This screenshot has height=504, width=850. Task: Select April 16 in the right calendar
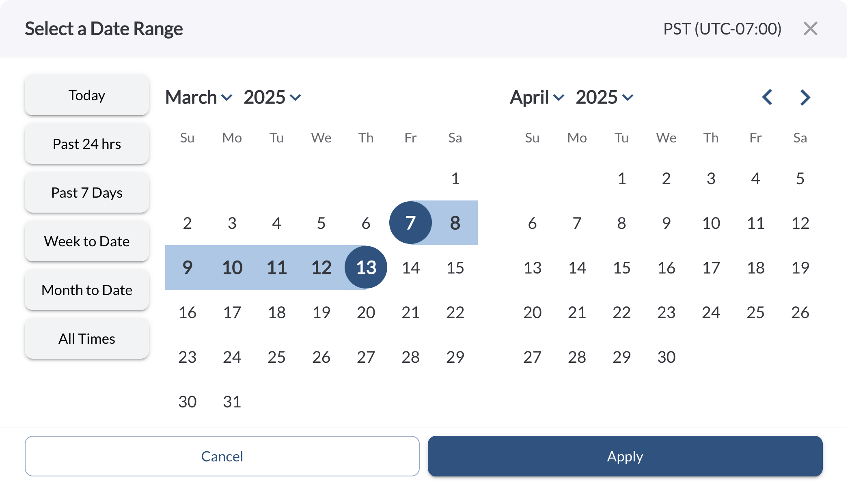tap(666, 268)
